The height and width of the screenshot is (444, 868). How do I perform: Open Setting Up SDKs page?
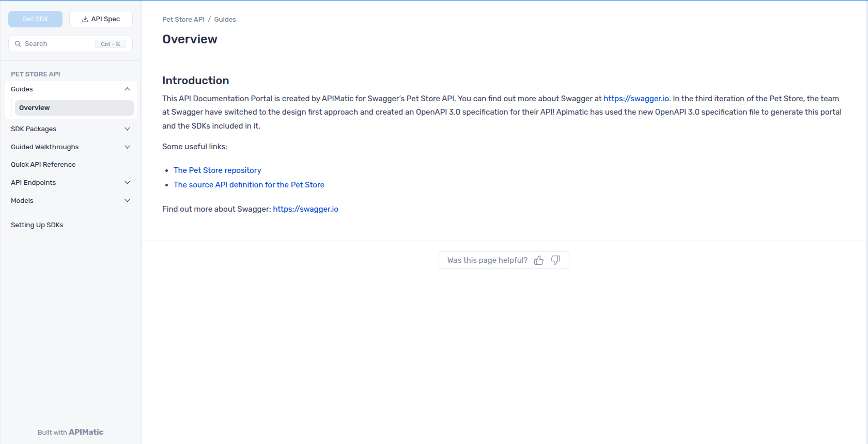click(x=37, y=225)
